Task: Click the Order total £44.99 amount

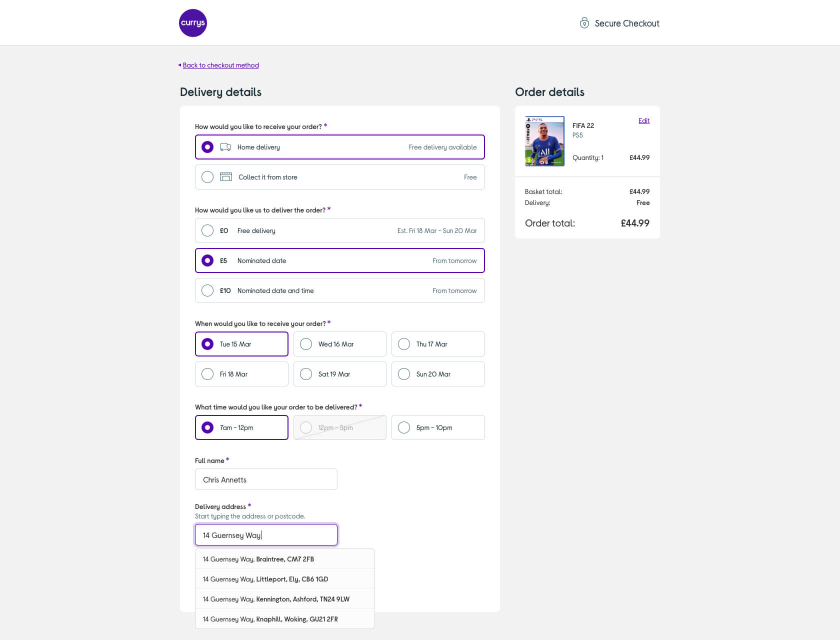Action: (x=635, y=223)
